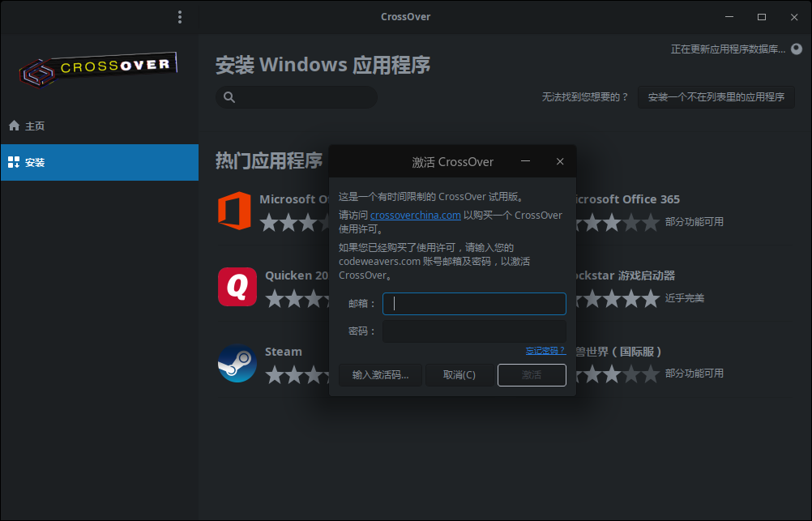Click the 激活 button
This screenshot has width=812, height=521.
[532, 375]
